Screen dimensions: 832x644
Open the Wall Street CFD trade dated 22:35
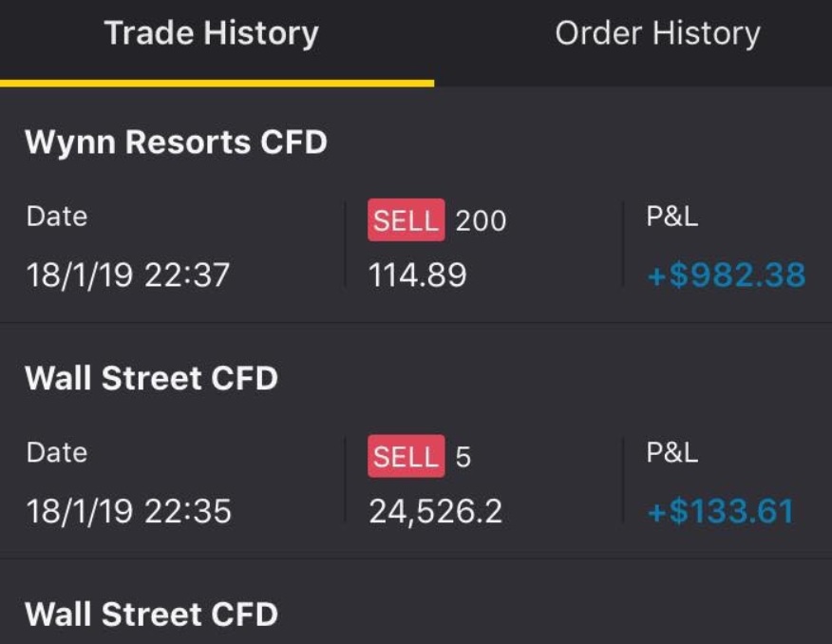pyautogui.click(x=151, y=378)
